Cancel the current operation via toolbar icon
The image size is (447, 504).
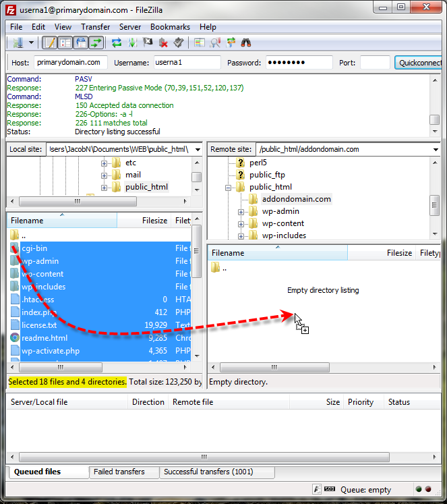[x=148, y=43]
